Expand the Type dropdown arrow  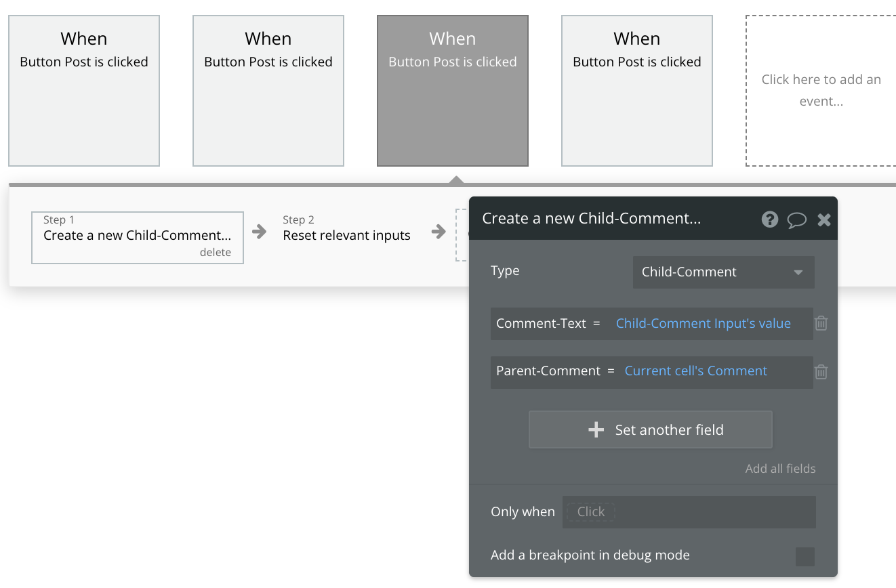coord(798,272)
